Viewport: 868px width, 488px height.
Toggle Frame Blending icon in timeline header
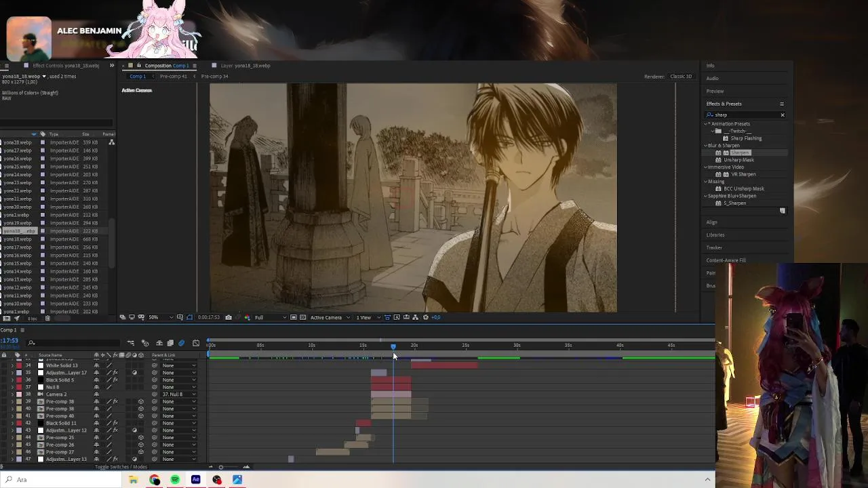pos(170,343)
